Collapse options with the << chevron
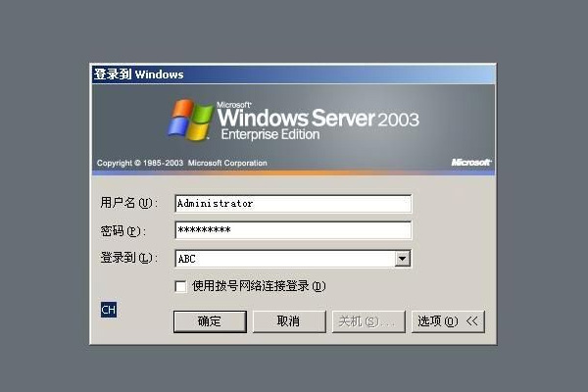Image resolution: width=588 pixels, height=392 pixels. pos(471,320)
